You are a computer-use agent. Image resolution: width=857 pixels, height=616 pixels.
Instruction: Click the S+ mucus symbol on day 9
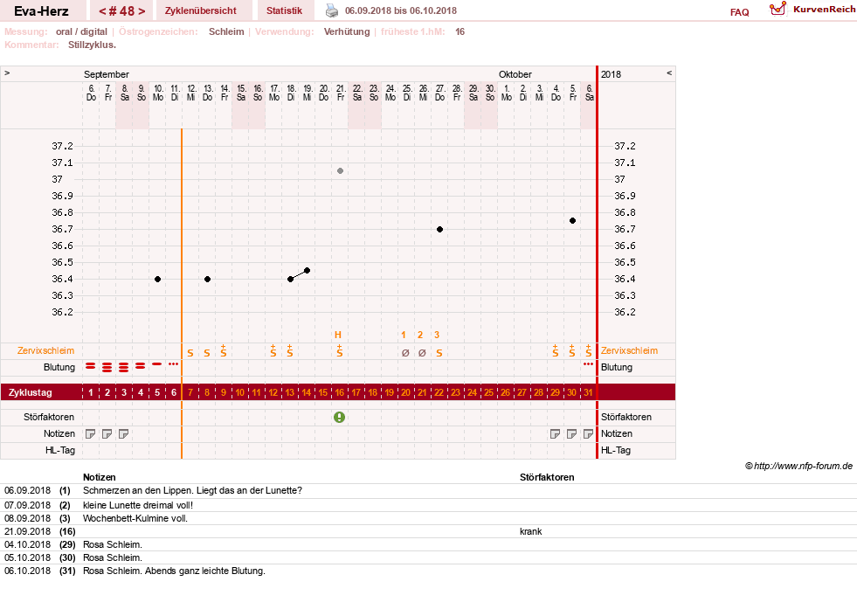224,351
